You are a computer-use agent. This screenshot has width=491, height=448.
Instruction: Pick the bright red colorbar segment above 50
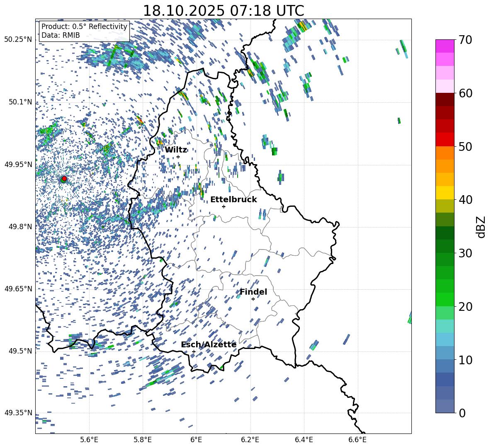445,140
